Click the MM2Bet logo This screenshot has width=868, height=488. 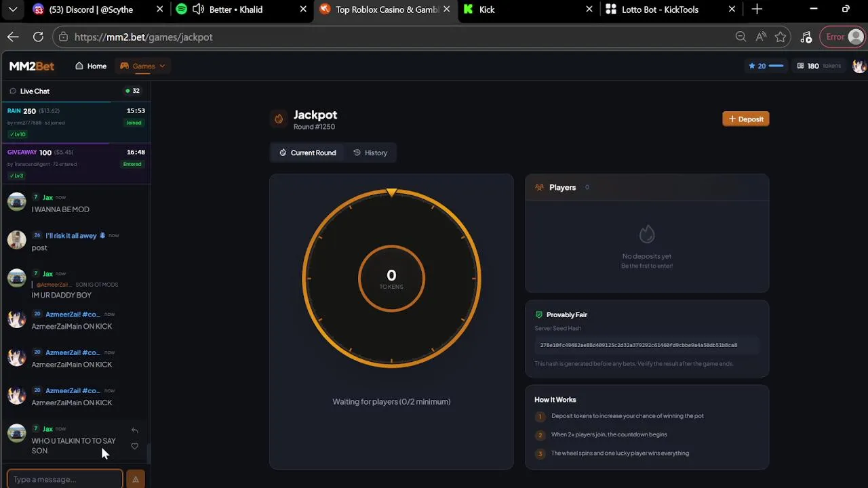point(32,66)
